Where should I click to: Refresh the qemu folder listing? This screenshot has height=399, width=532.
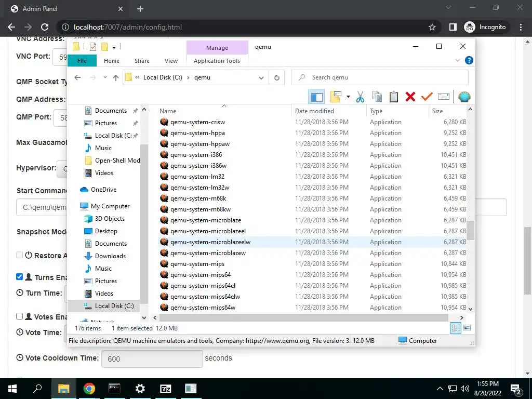[277, 78]
